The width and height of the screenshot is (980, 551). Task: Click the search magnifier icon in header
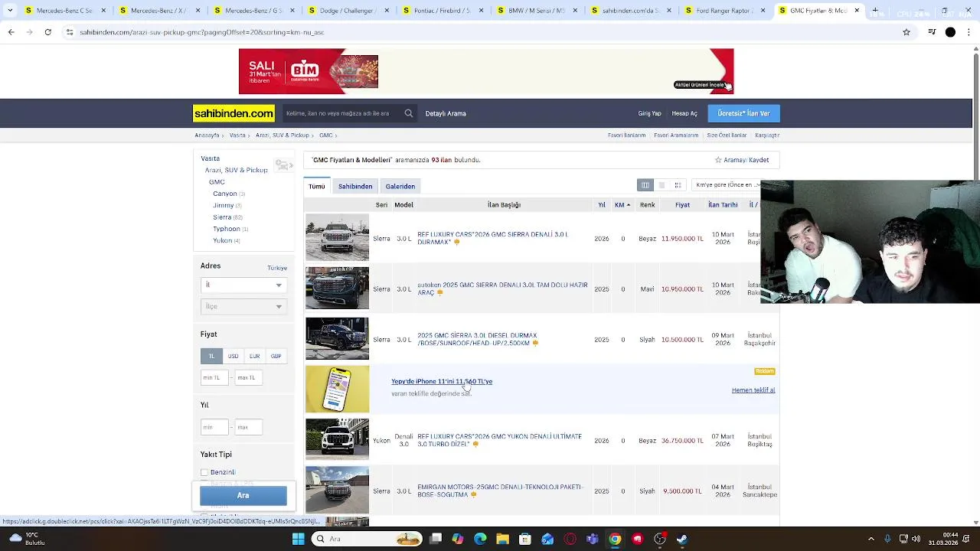point(409,113)
